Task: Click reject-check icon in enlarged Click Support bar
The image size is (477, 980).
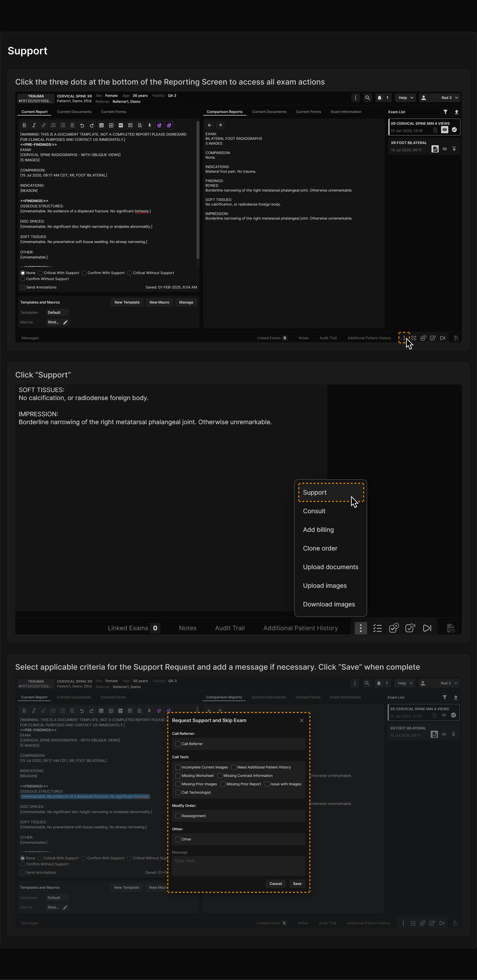Action: point(394,628)
